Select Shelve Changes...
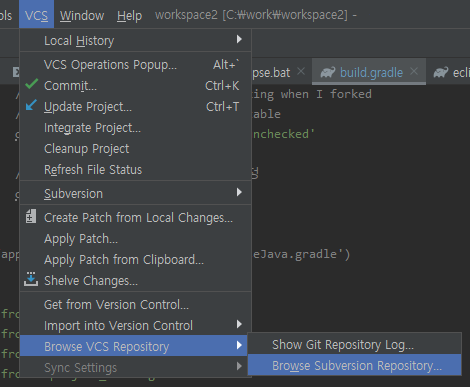The width and height of the screenshot is (470, 387). click(x=135, y=281)
